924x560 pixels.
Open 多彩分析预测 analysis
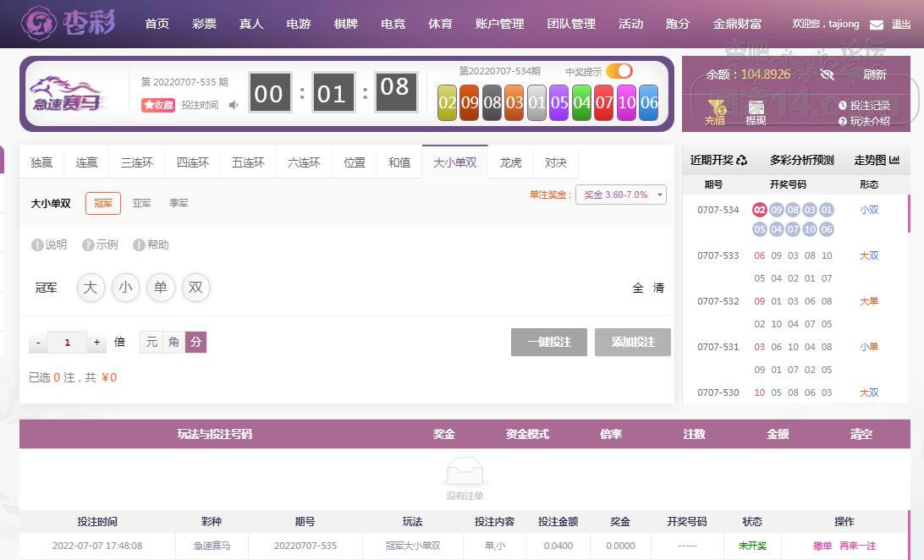tap(802, 160)
